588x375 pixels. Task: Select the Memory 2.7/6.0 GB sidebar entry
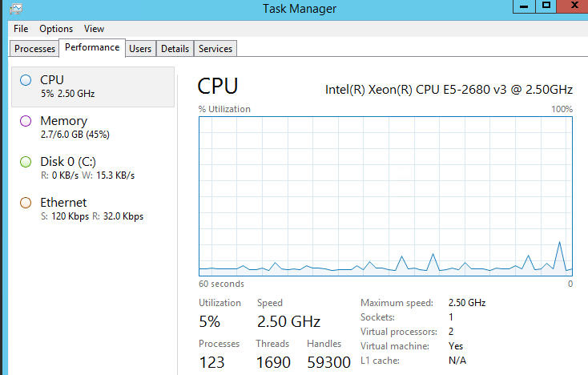[93, 127]
